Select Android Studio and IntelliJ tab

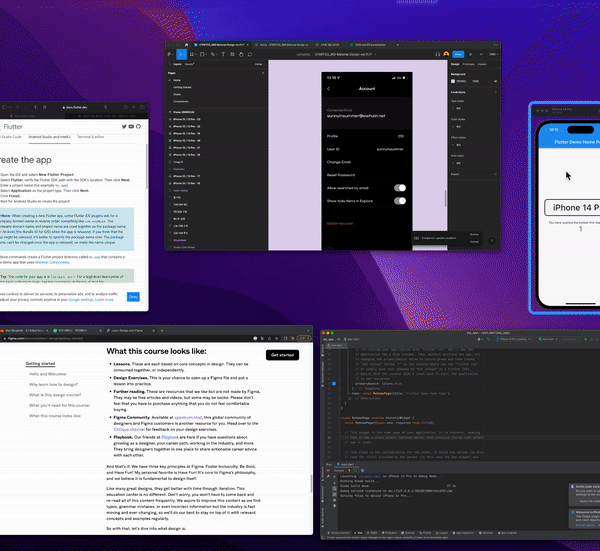point(49,137)
